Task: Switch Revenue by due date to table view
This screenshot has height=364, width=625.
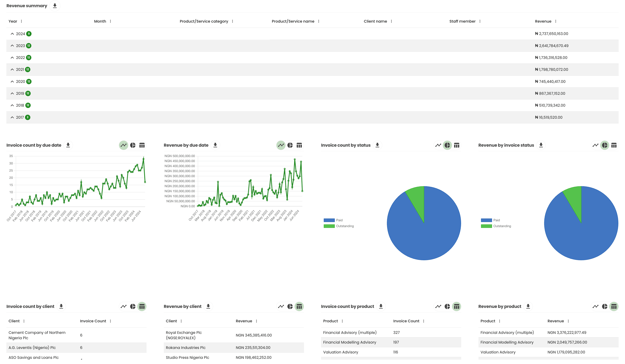Action: (x=299, y=145)
